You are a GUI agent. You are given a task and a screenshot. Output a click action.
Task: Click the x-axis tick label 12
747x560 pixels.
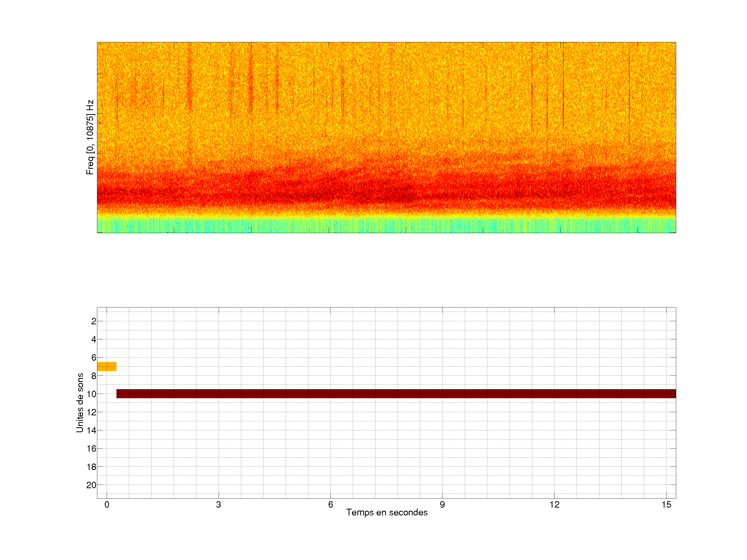(554, 505)
